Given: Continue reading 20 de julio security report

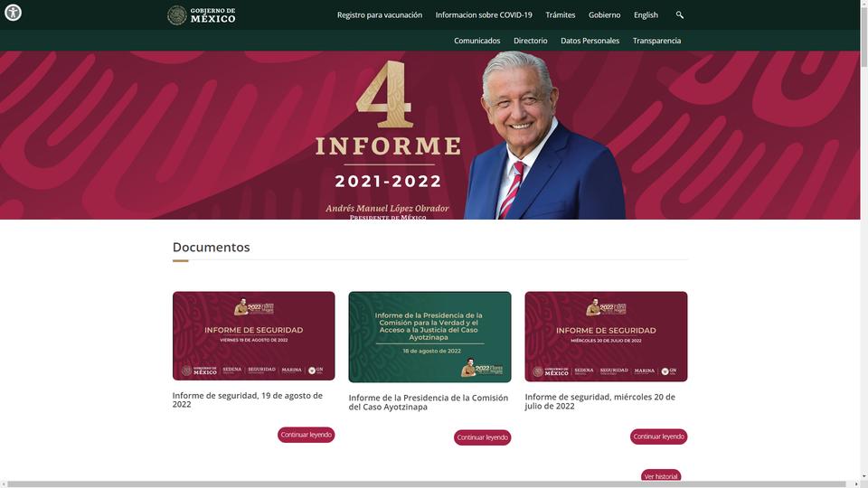Looking at the screenshot, I should pyautogui.click(x=658, y=436).
